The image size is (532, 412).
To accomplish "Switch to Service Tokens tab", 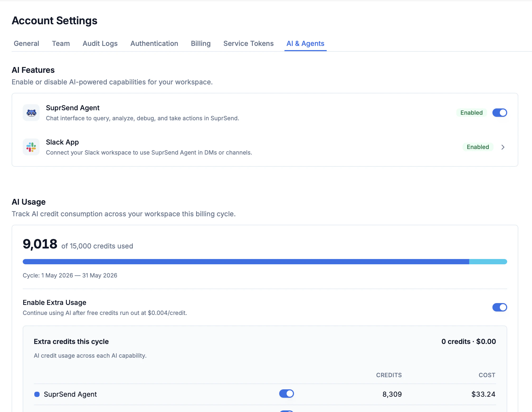I will [x=248, y=44].
